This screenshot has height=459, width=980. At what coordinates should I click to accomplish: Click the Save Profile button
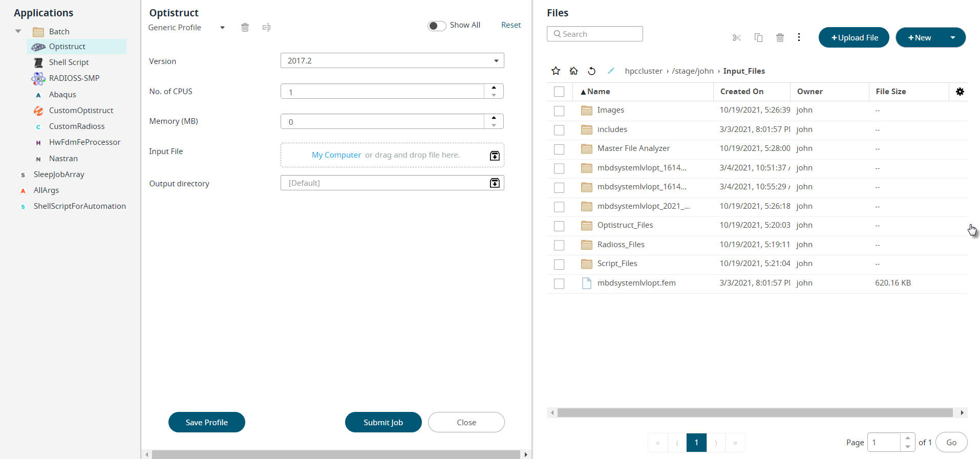[207, 422]
